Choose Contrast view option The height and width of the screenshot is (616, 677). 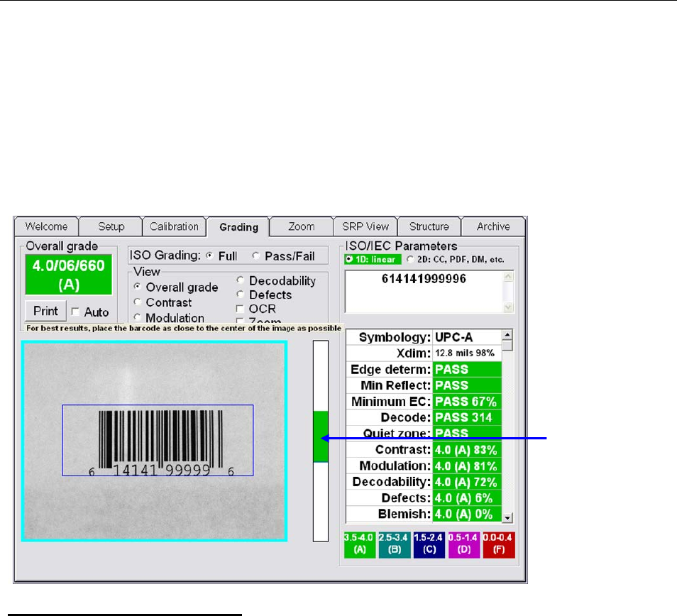[137, 302]
